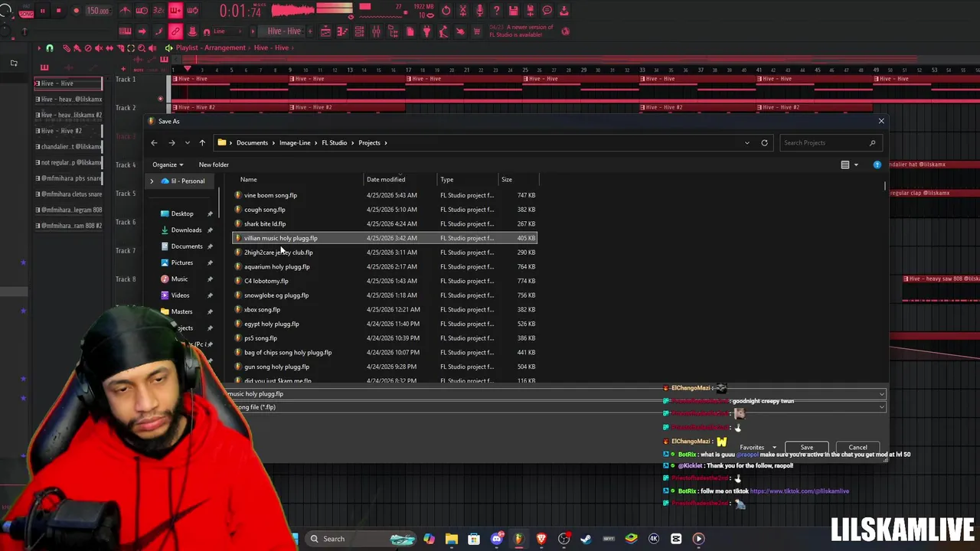Open the shopping cart content library icon
This screenshot has height=551, width=980.
pyautogui.click(x=476, y=31)
